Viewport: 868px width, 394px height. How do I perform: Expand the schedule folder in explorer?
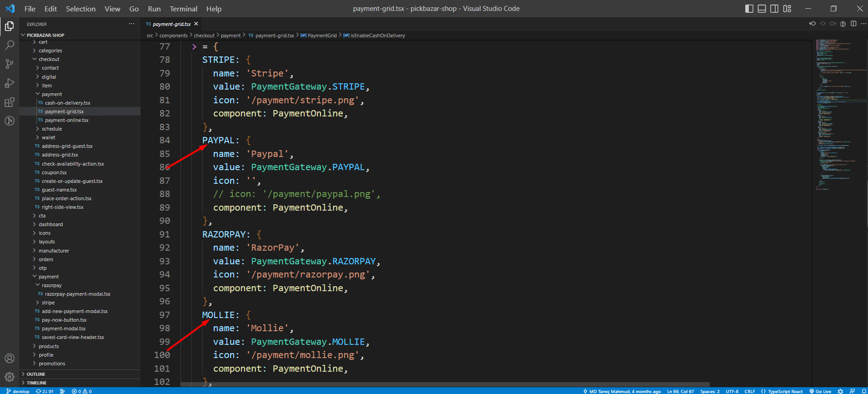[51, 129]
